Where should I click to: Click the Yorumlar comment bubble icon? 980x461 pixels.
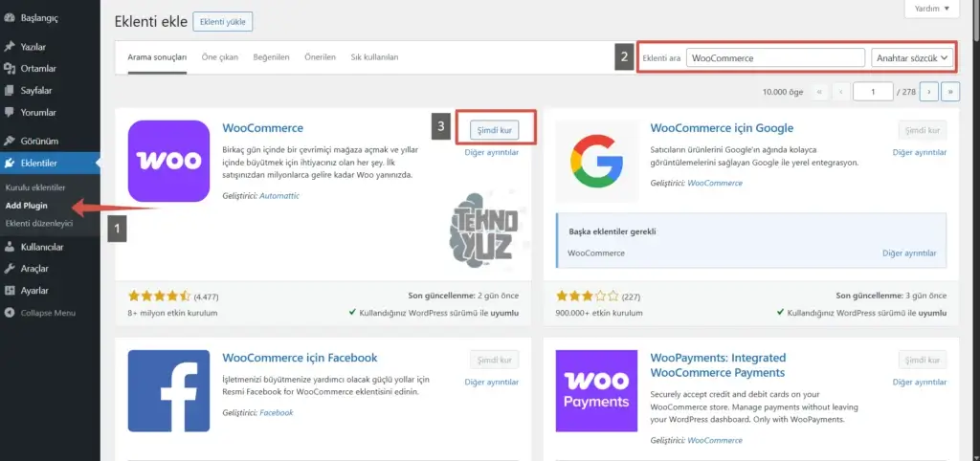pos(9,113)
